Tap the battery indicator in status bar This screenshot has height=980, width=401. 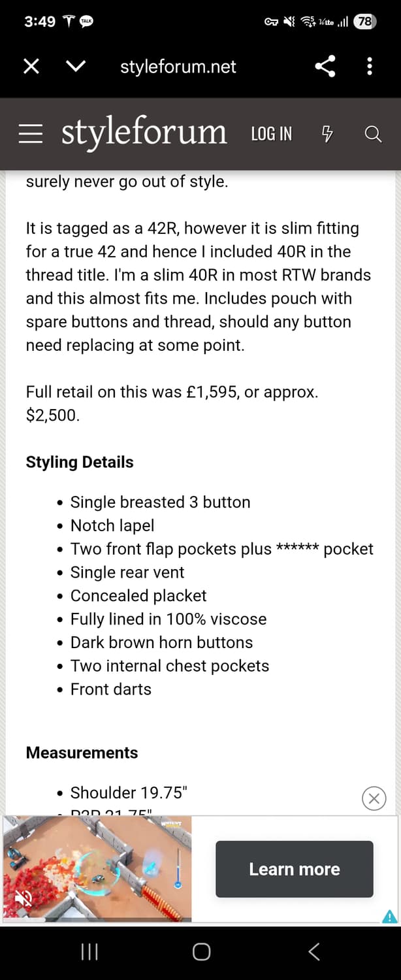[364, 22]
